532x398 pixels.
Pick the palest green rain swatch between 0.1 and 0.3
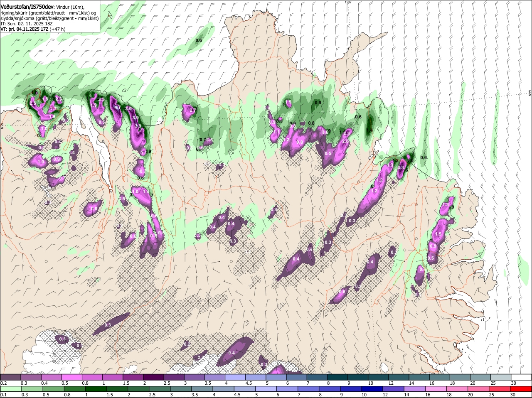point(10,389)
